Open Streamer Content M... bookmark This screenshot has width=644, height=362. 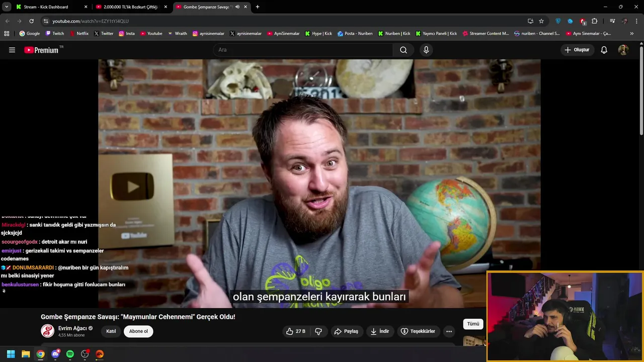pyautogui.click(x=486, y=34)
